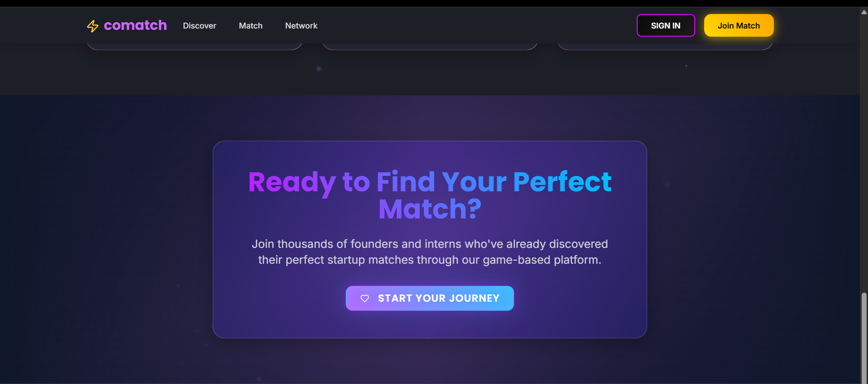Image resolution: width=868 pixels, height=384 pixels.
Task: Click the SIGN IN button
Action: (x=666, y=25)
